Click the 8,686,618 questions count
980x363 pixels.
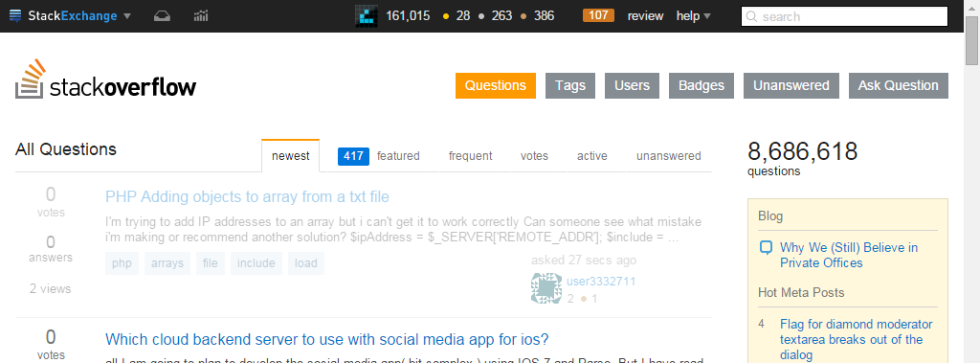(803, 152)
